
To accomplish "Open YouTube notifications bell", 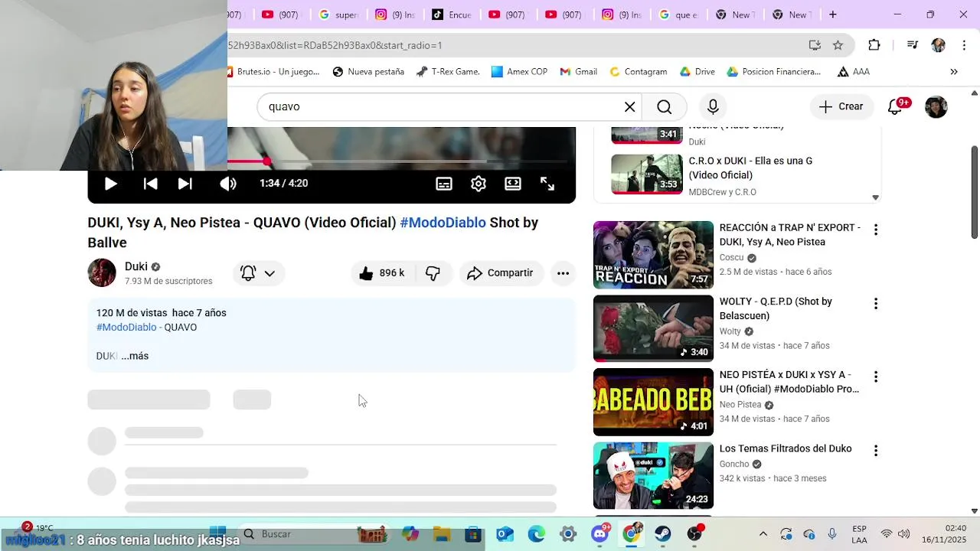I will (895, 107).
